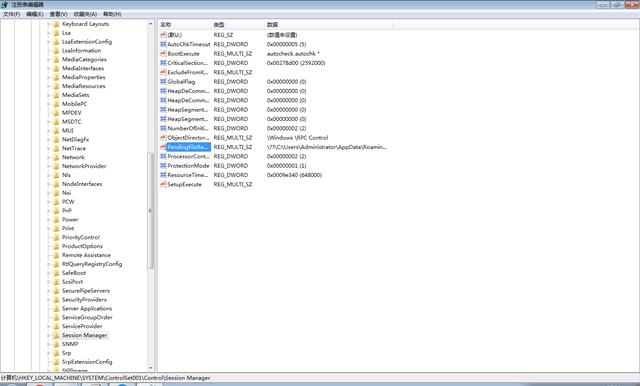This screenshot has width=640, height=386.
Task: Expand the Keyboard Layouts tree node
Action: click(49, 24)
